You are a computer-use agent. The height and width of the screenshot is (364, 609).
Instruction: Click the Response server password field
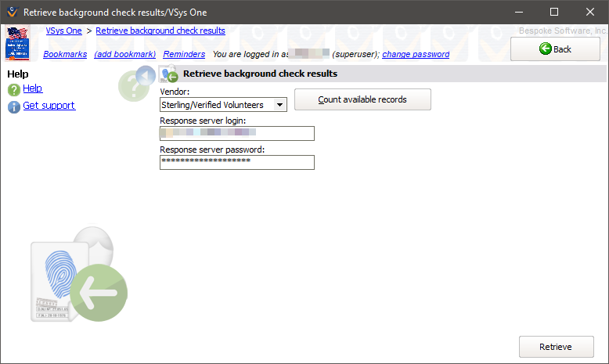pyautogui.click(x=236, y=162)
